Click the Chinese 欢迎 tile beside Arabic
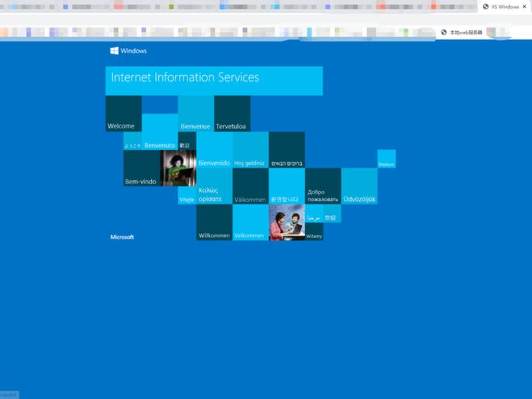Screen dimensions: 532x399 point(332,213)
